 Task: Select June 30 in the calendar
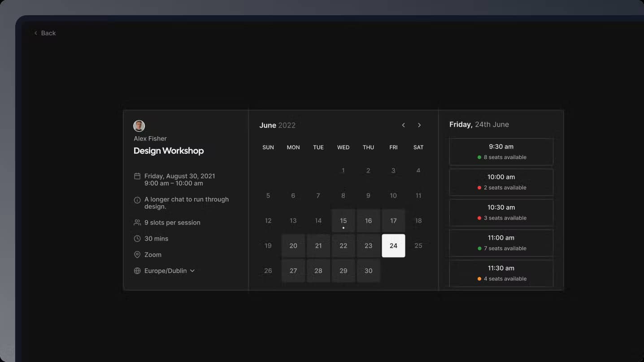(x=368, y=271)
